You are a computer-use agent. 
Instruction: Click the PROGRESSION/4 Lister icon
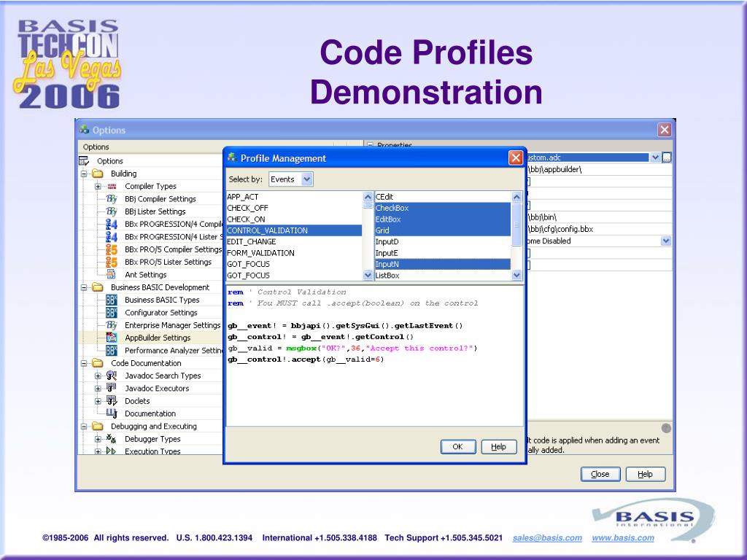tap(112, 237)
